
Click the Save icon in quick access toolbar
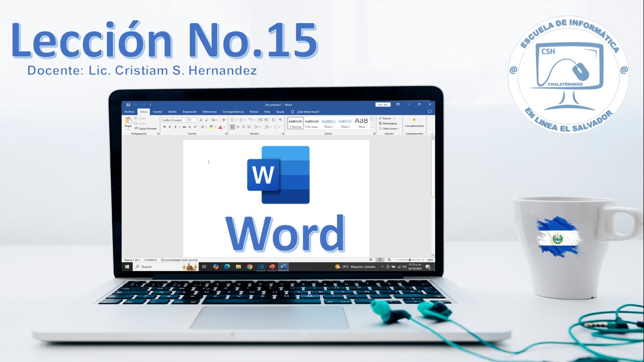[128, 105]
